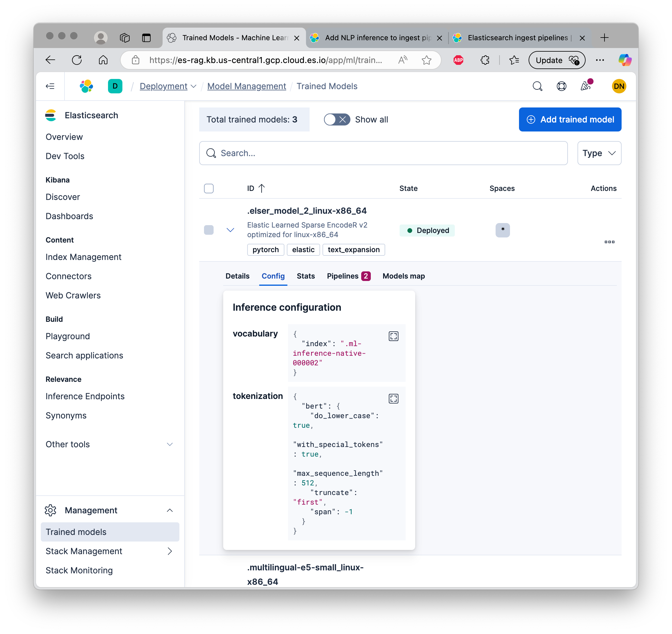
Task: Open the Playground page
Action: [x=67, y=336]
